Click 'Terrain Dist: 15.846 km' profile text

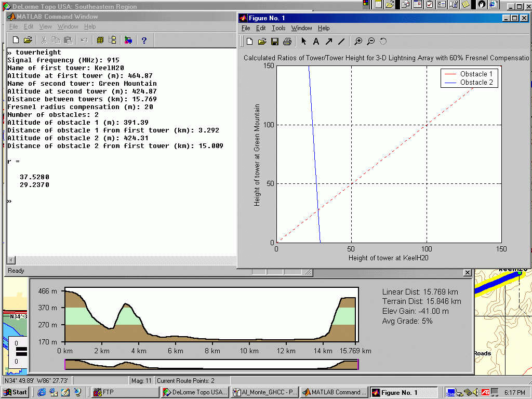click(x=422, y=301)
